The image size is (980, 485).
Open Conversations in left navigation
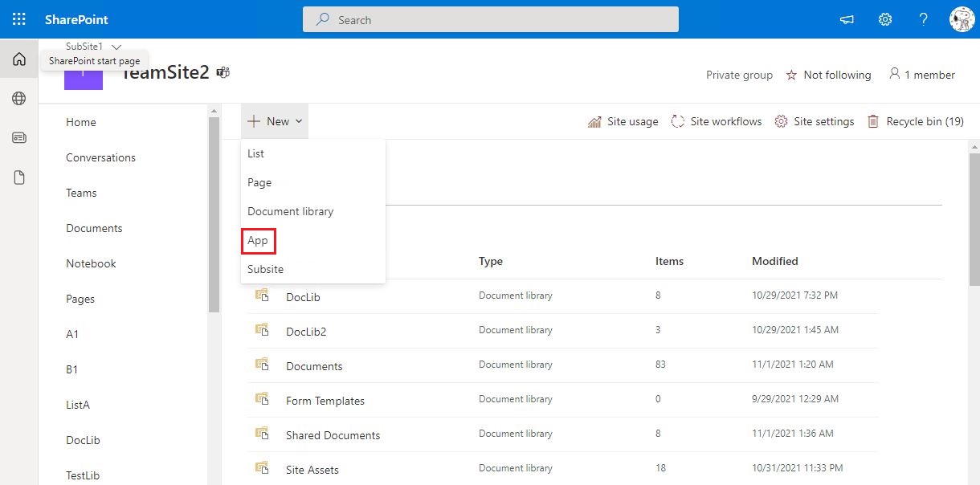click(100, 157)
